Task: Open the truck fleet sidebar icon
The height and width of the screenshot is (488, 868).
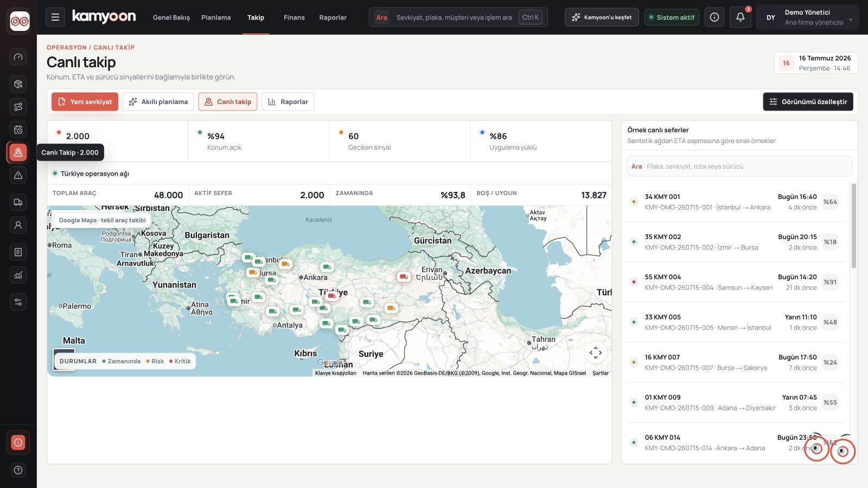Action: point(18,202)
